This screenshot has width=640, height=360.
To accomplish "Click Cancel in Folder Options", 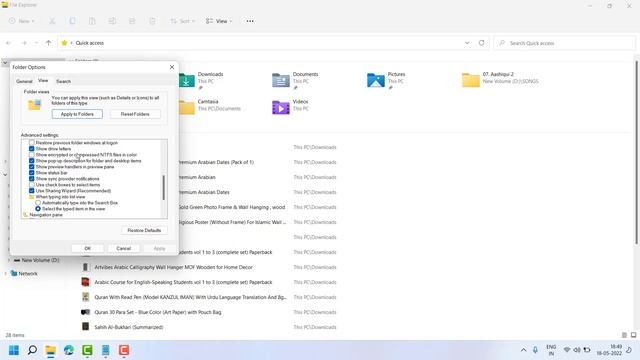I will pos(123,248).
